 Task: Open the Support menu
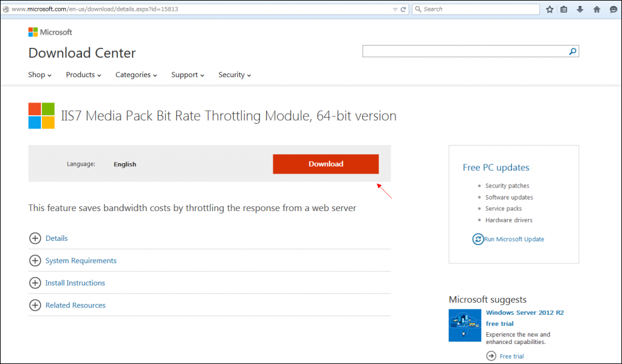click(188, 75)
